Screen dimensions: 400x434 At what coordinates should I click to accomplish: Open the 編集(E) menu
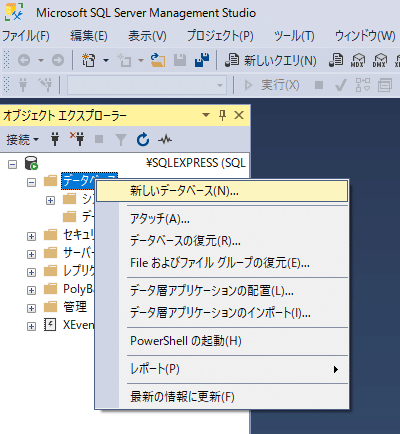coord(89,36)
